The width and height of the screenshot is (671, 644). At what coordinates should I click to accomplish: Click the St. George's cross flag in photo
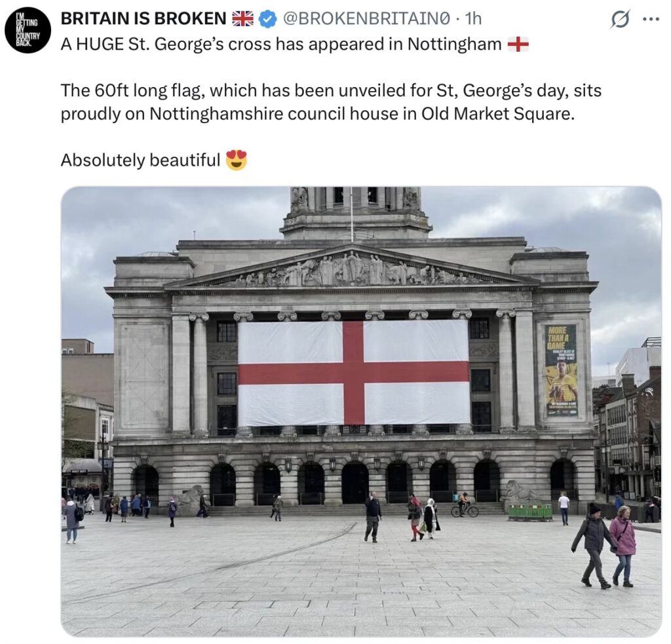[353, 372]
